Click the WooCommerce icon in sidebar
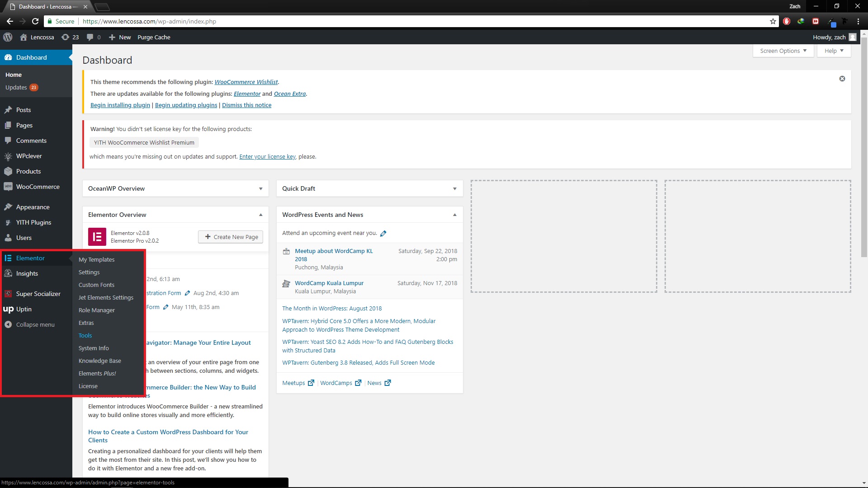 (8, 187)
